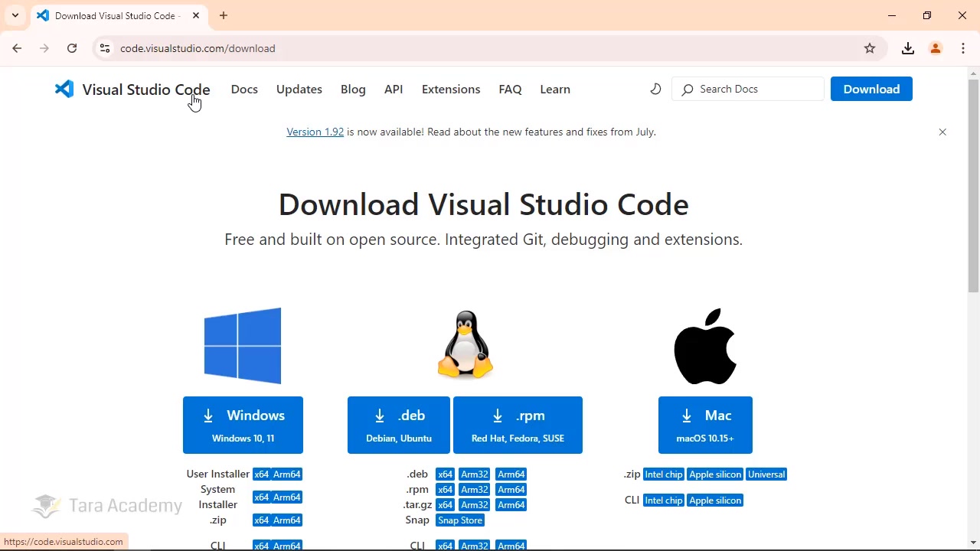Switch to the Download Visual Studio Code tab
The image size is (980, 551).
[115, 15]
